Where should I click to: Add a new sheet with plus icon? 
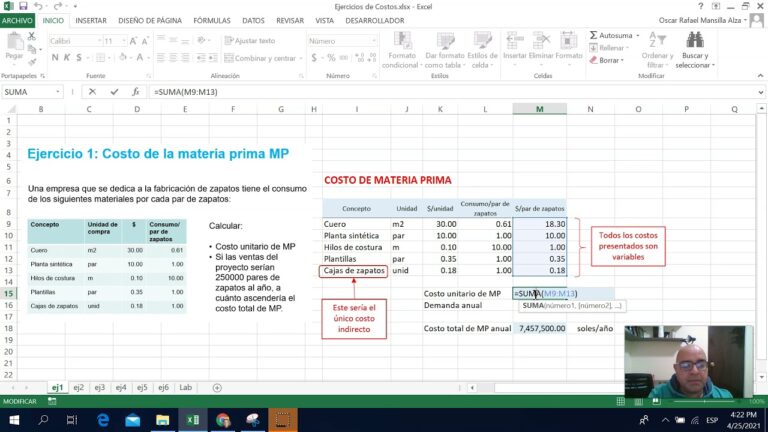coord(217,387)
